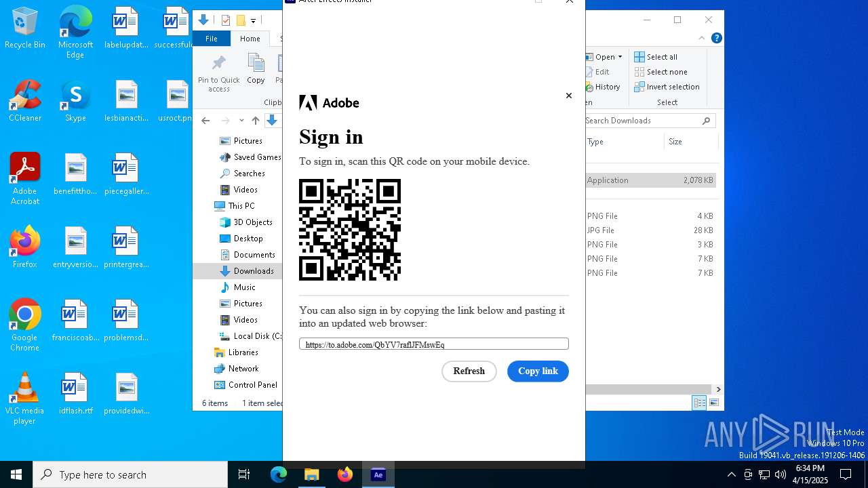The image size is (868, 488).
Task: Select printergrea... Word document on desktop
Action: [126, 247]
